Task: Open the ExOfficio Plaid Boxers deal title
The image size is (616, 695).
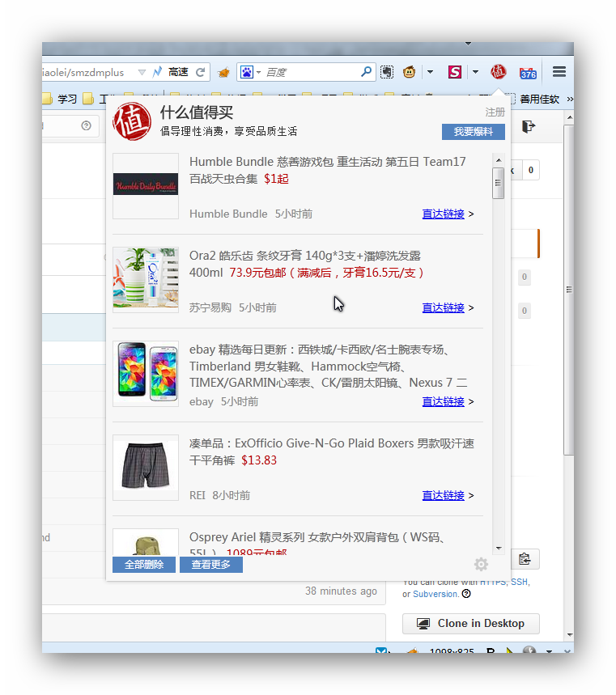Action: click(x=331, y=451)
